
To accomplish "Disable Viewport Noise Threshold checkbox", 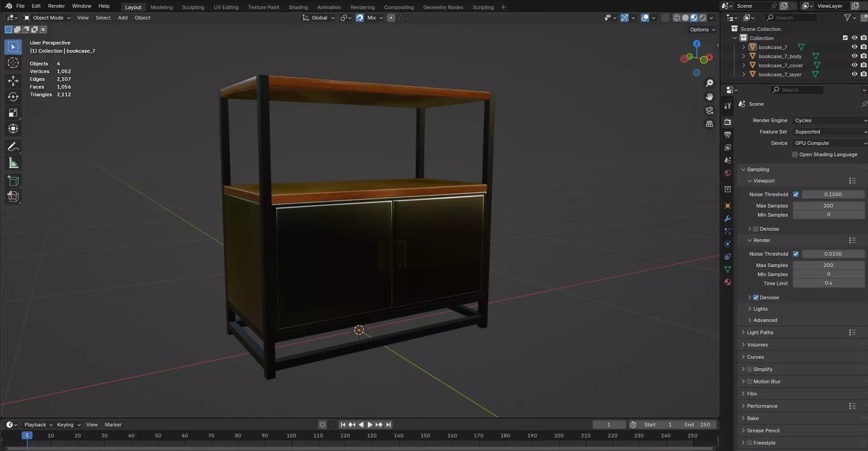I will (x=796, y=194).
